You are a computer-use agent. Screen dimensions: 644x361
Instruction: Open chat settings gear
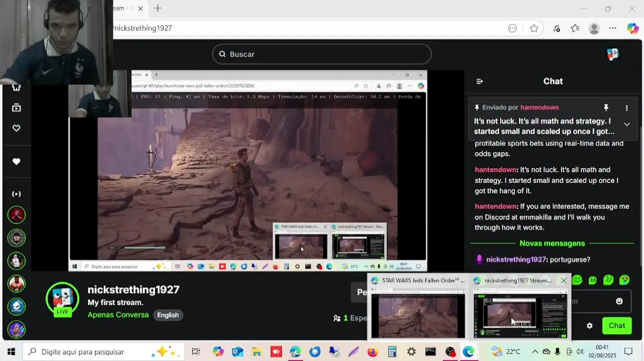click(589, 326)
